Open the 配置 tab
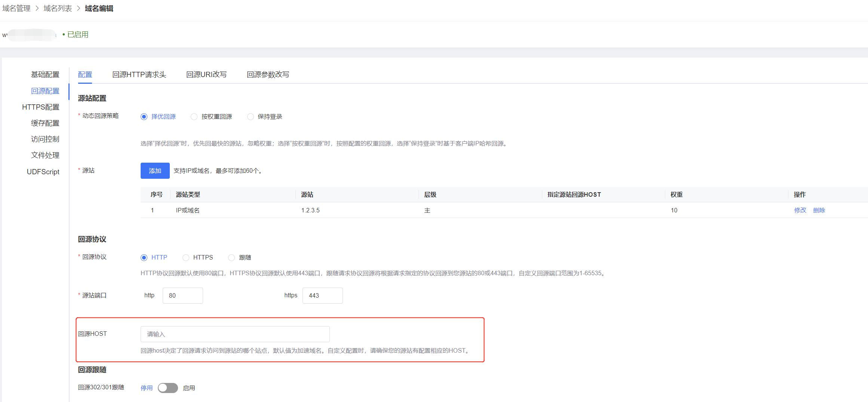 point(85,74)
